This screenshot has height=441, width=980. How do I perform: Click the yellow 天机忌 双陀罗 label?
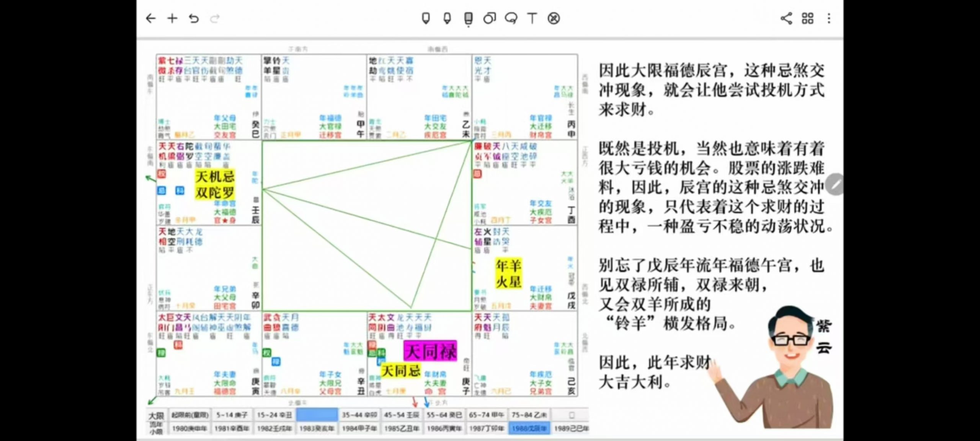click(215, 185)
